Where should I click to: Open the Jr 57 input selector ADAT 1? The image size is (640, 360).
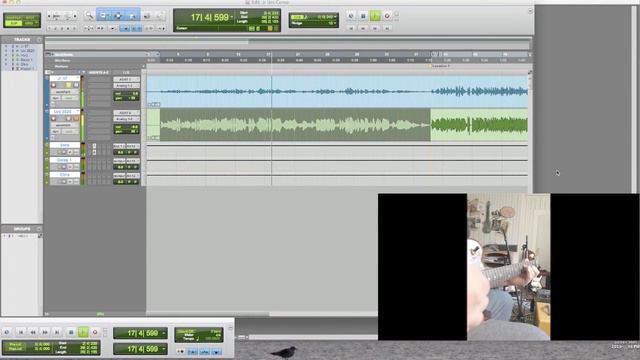coord(126,79)
